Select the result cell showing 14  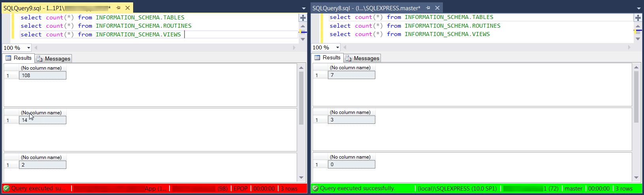click(x=43, y=120)
